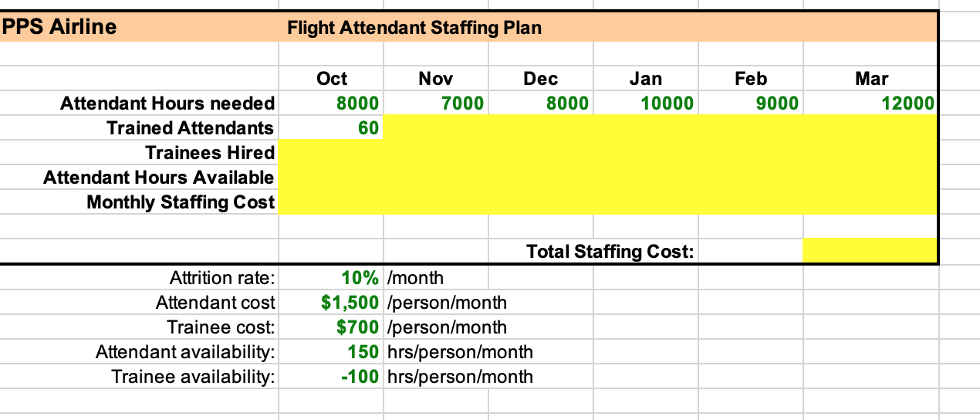
Task: Click the -100 trainee availability value
Action: click(331, 377)
